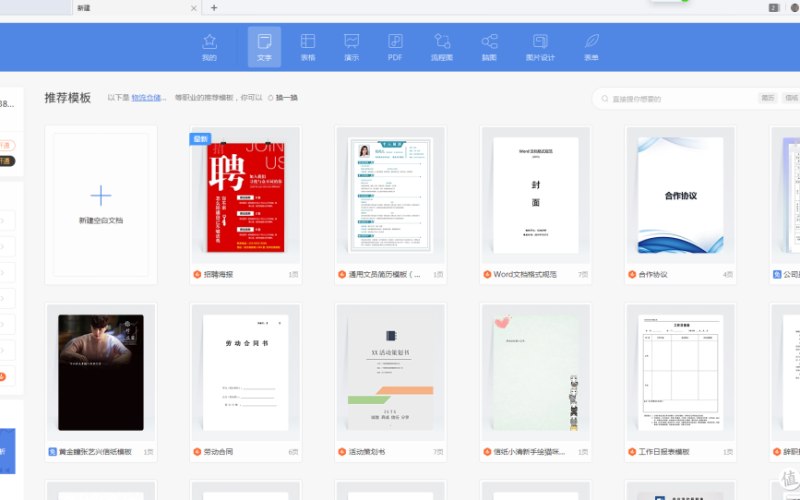Create new blank document with plus icon

point(101,195)
